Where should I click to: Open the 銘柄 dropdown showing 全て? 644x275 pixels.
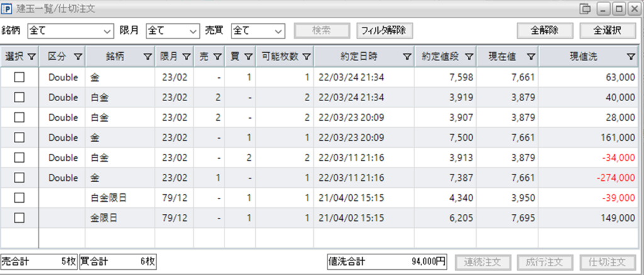coord(70,31)
